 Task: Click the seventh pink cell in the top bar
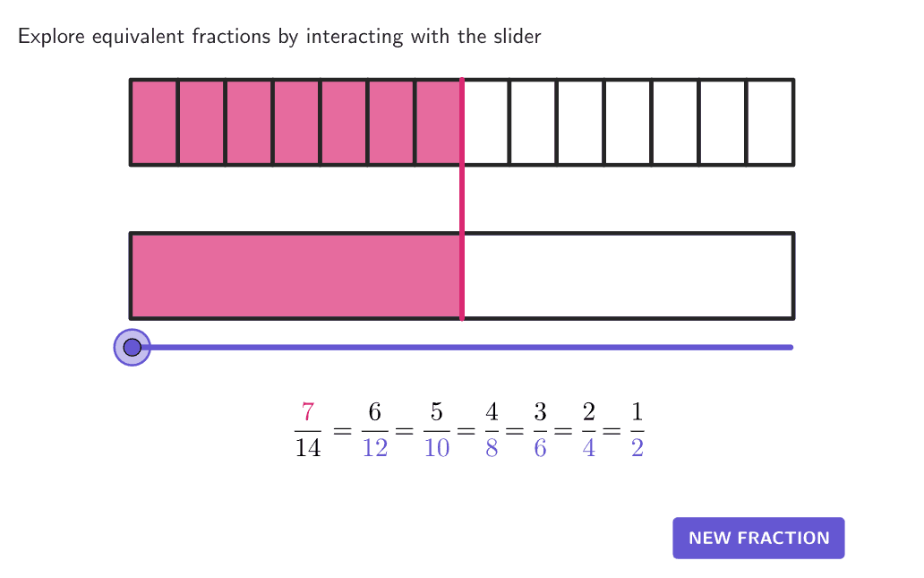438,122
